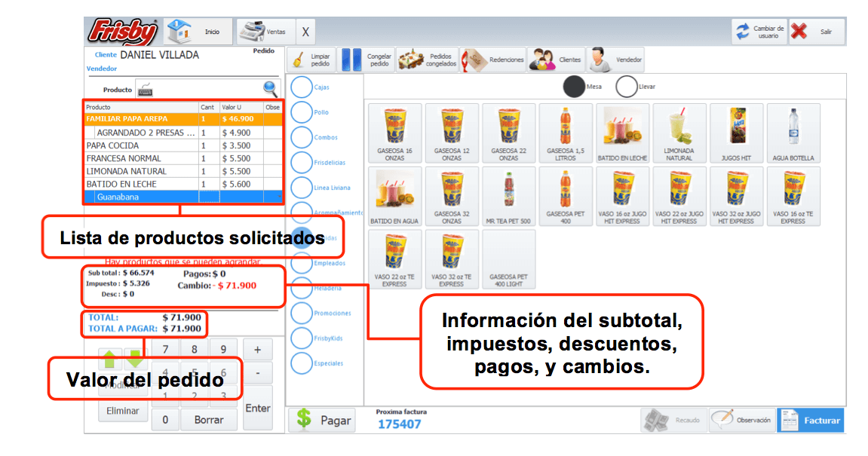Choose the Cajas category

302,87
